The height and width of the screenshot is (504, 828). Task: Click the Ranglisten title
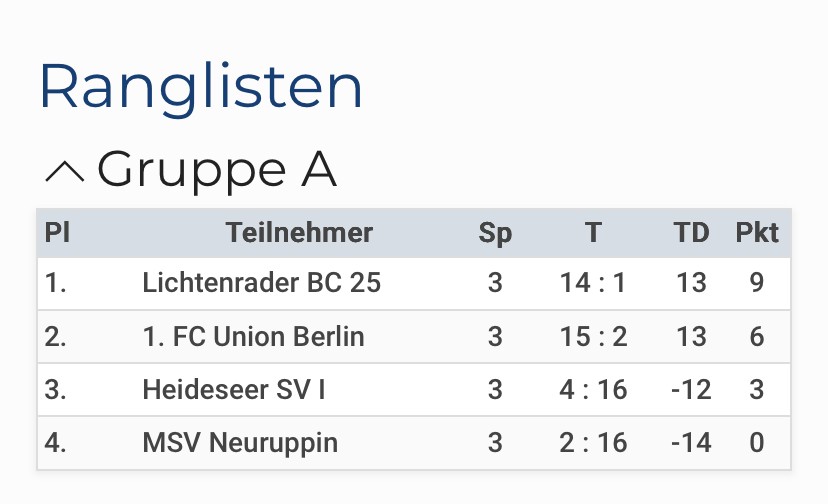tap(200, 87)
